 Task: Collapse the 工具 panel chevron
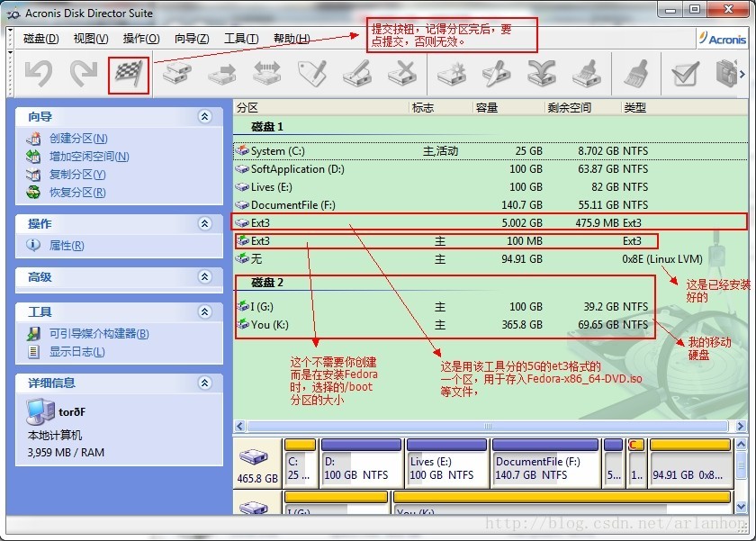tap(205, 311)
